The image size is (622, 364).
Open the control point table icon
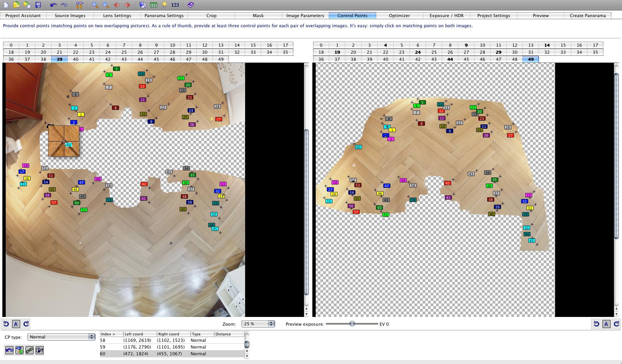click(154, 5)
